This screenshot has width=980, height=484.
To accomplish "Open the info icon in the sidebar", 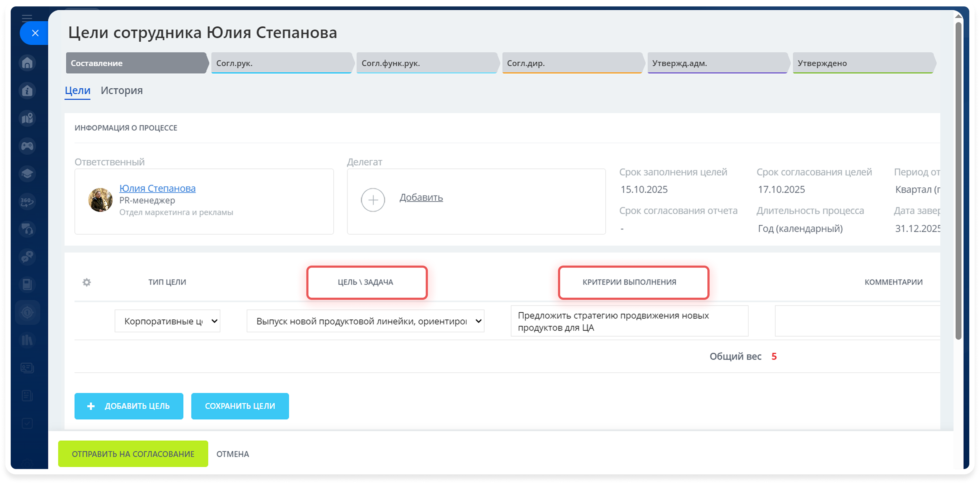I will [x=27, y=91].
